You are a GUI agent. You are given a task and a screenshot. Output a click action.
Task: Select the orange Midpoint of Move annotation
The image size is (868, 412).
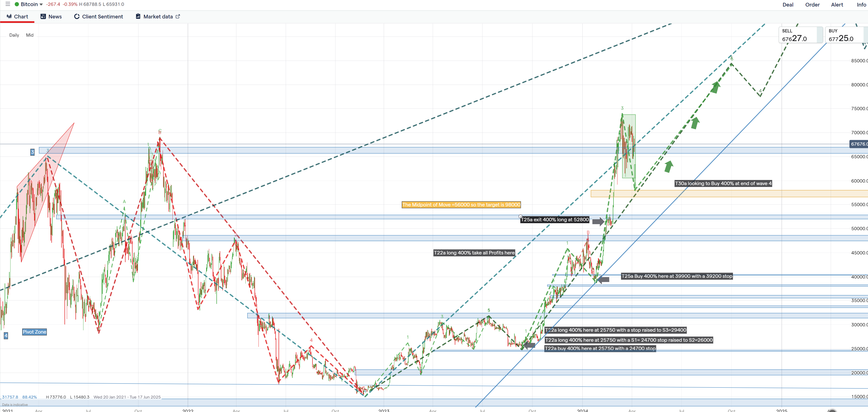(x=461, y=205)
